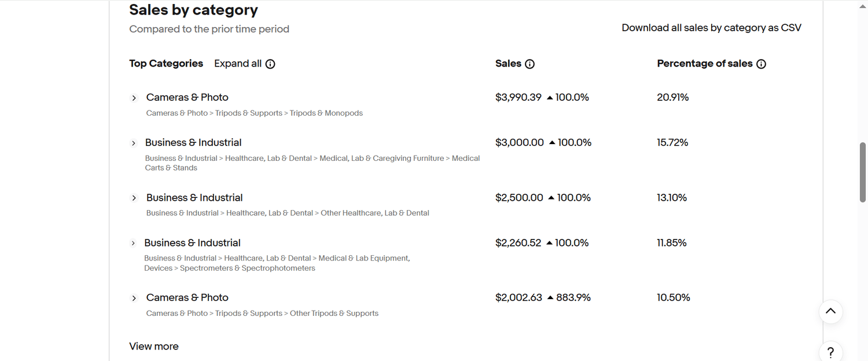Screen dimensions: 868x361
Task: Click View more below the categories
Action: pyautogui.click(x=154, y=347)
